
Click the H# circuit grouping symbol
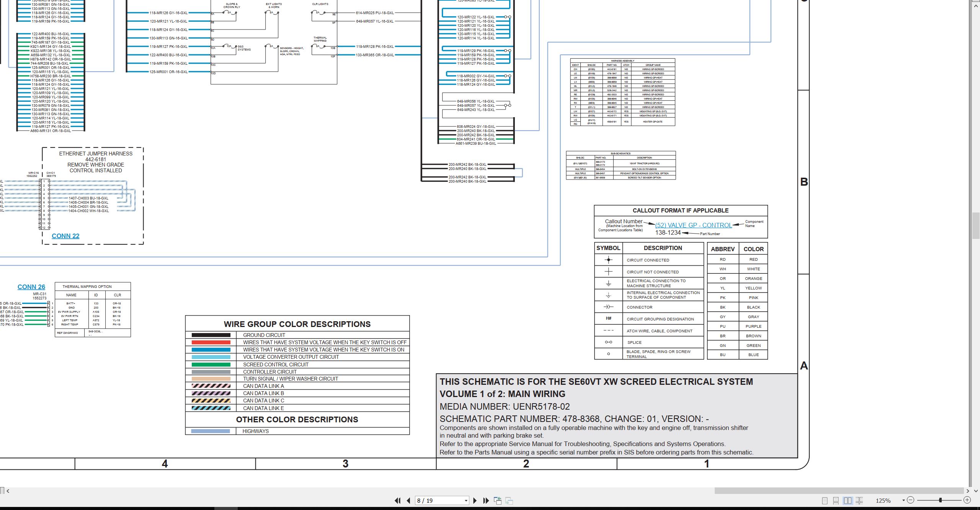point(608,319)
